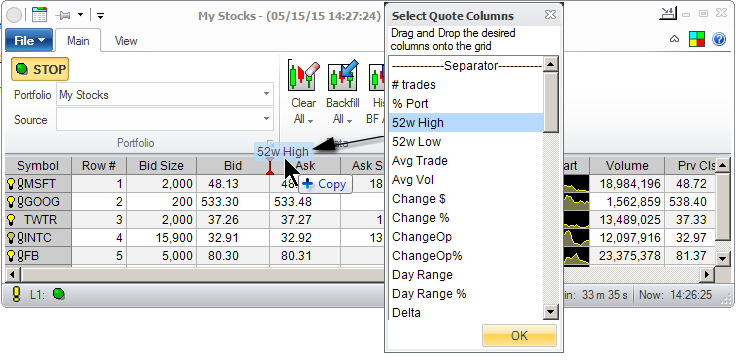
Task: Select INTC bid size 15,900
Action: pos(174,238)
